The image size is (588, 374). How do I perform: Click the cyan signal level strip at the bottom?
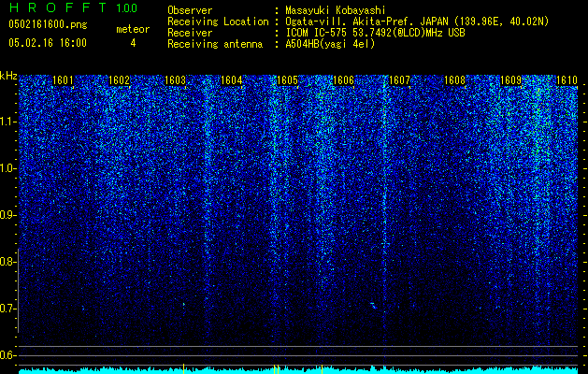coord(298,370)
